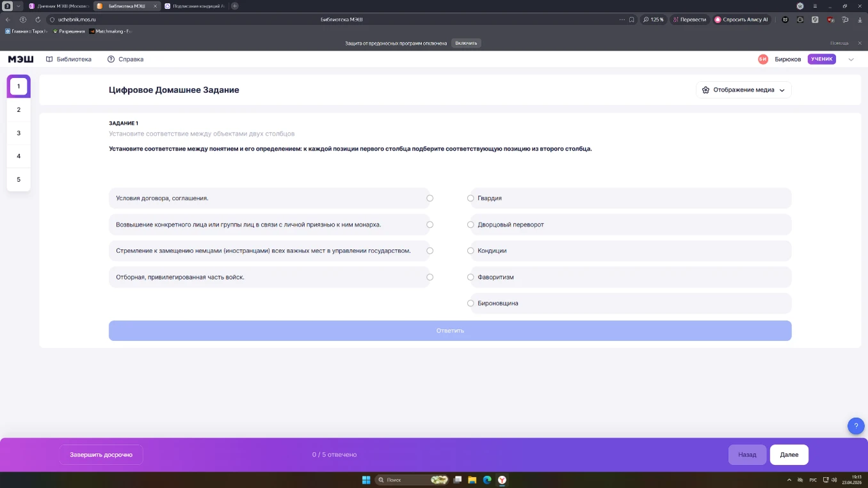Open Task View on taskbar
Image resolution: width=868 pixels, height=488 pixels.
tap(457, 480)
